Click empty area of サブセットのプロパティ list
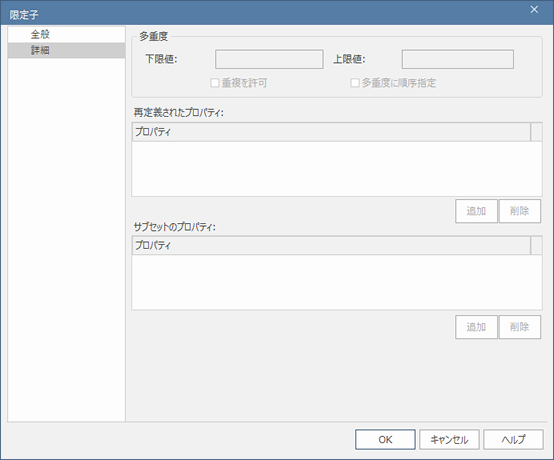This screenshot has width=554, height=460. coord(337,282)
